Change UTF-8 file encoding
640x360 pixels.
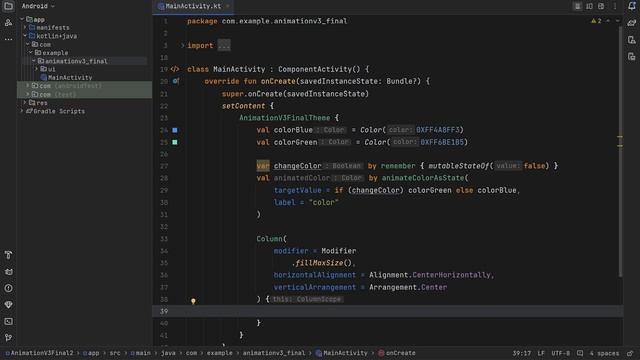pyautogui.click(x=560, y=353)
